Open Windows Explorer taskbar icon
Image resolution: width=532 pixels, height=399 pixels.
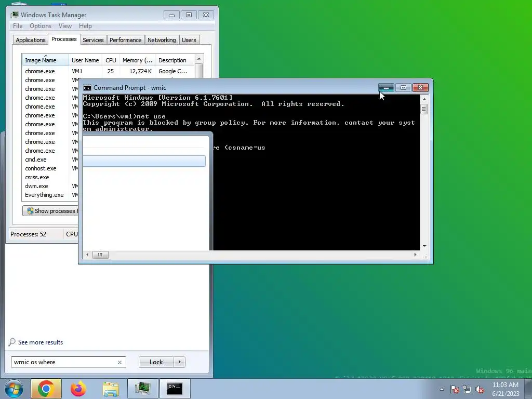tap(111, 389)
